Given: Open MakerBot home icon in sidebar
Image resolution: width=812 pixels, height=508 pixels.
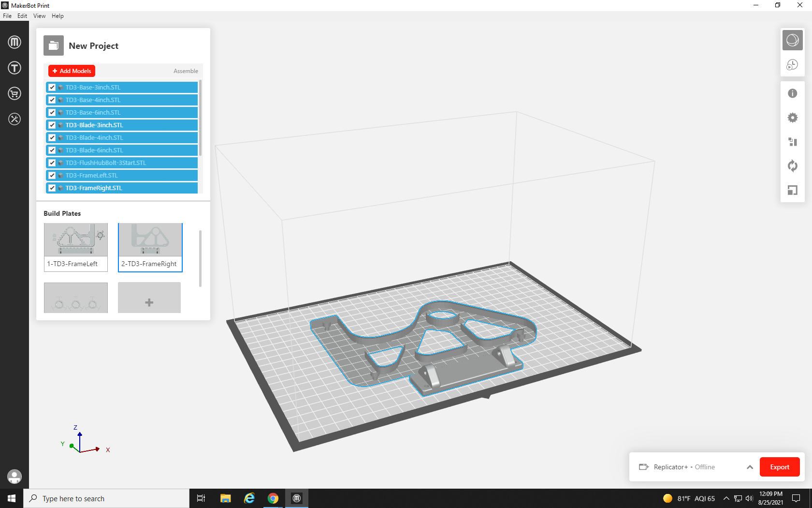Looking at the screenshot, I should click(x=14, y=42).
